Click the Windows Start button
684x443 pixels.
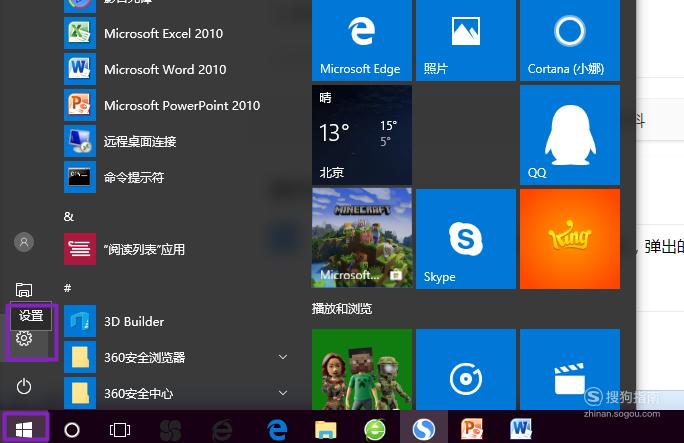pos(24,430)
